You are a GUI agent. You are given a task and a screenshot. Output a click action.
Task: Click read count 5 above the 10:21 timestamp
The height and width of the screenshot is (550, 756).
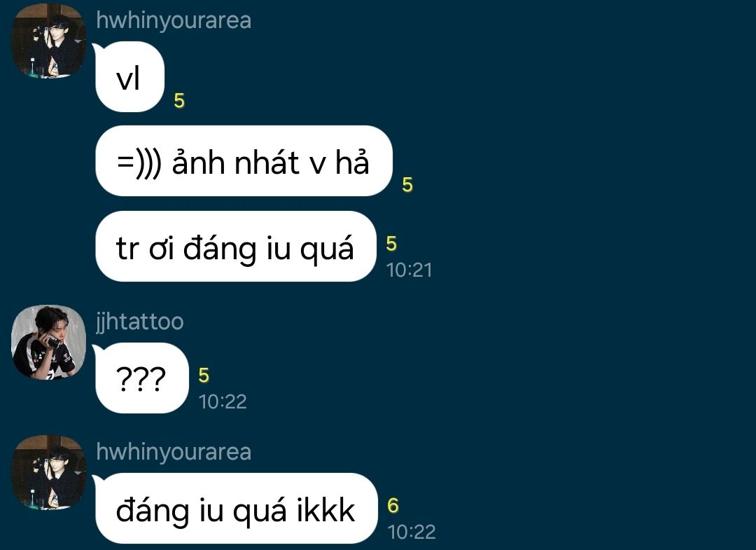coord(391,244)
